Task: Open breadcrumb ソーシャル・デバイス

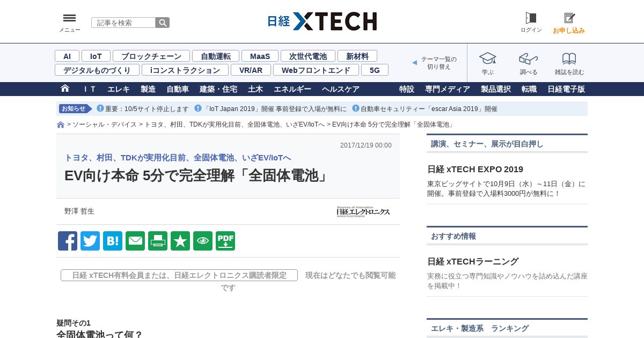Action: [x=105, y=124]
